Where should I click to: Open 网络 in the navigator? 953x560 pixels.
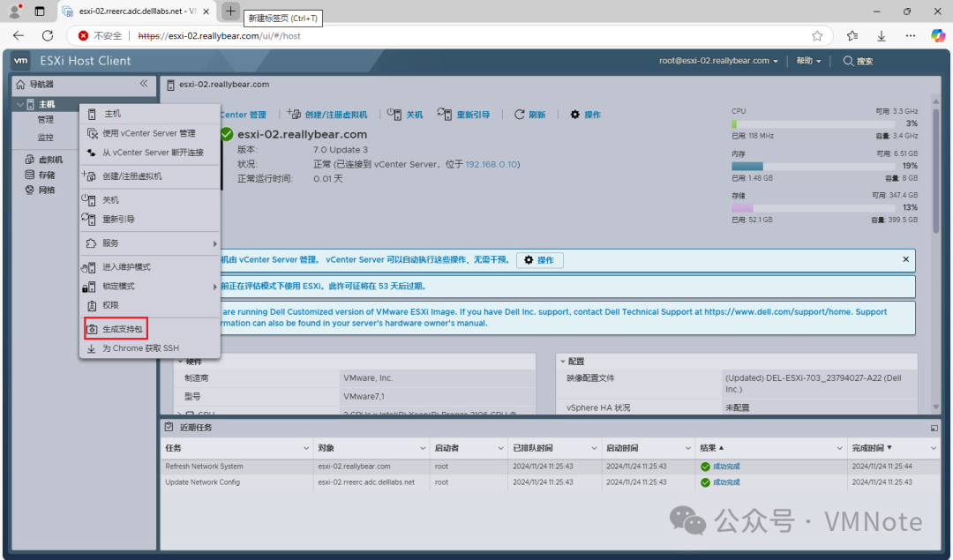tap(40, 190)
